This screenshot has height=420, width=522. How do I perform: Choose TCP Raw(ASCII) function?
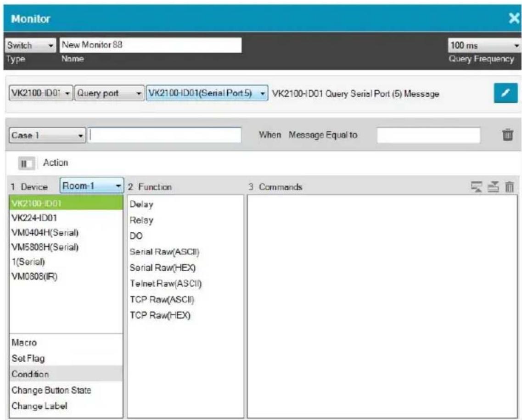pyautogui.click(x=185, y=300)
